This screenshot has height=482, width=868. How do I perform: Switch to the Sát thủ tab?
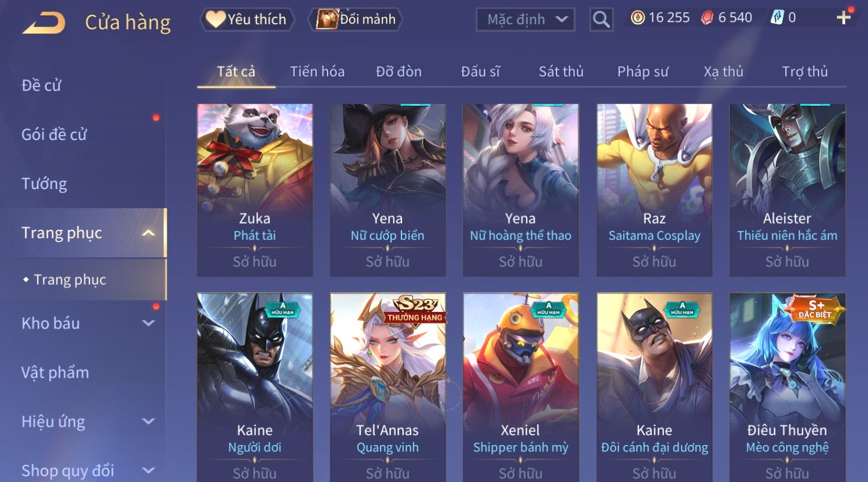tap(561, 71)
